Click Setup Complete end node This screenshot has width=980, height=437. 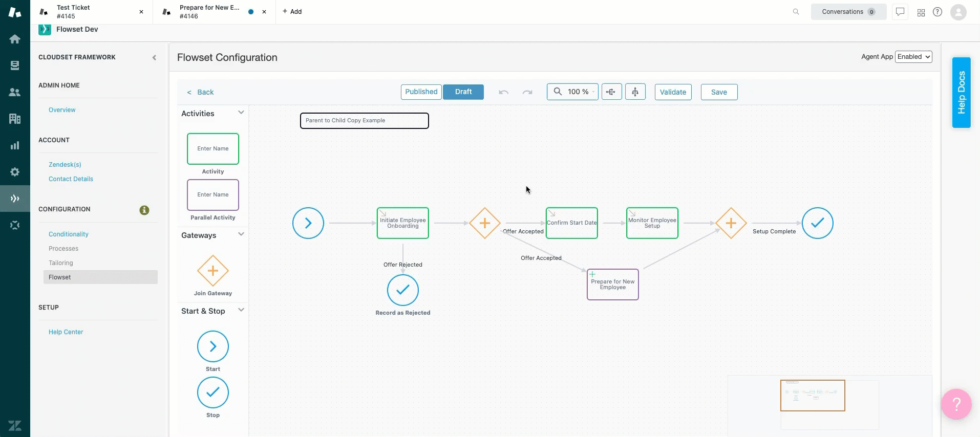coord(818,223)
